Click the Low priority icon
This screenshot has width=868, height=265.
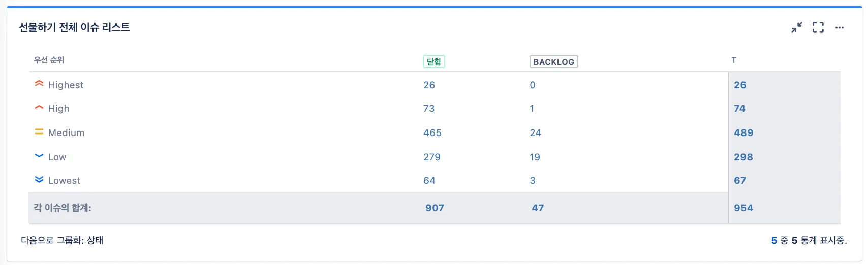pos(39,156)
